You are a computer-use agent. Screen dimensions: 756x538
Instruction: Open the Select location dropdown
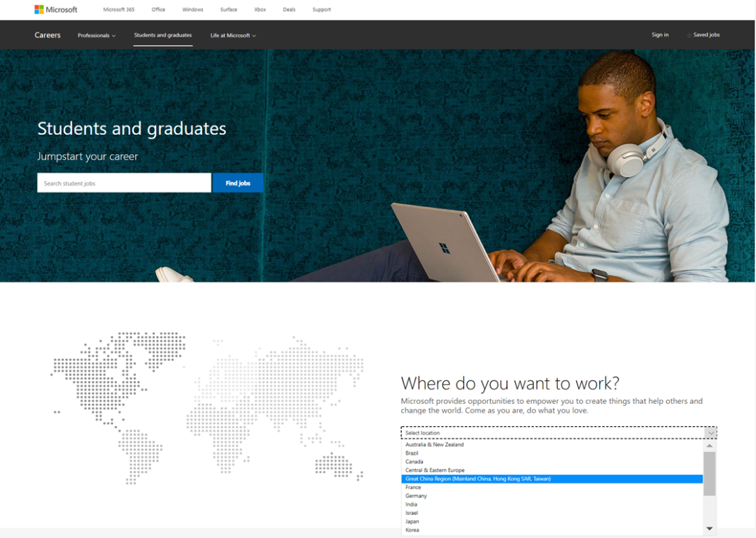point(559,432)
